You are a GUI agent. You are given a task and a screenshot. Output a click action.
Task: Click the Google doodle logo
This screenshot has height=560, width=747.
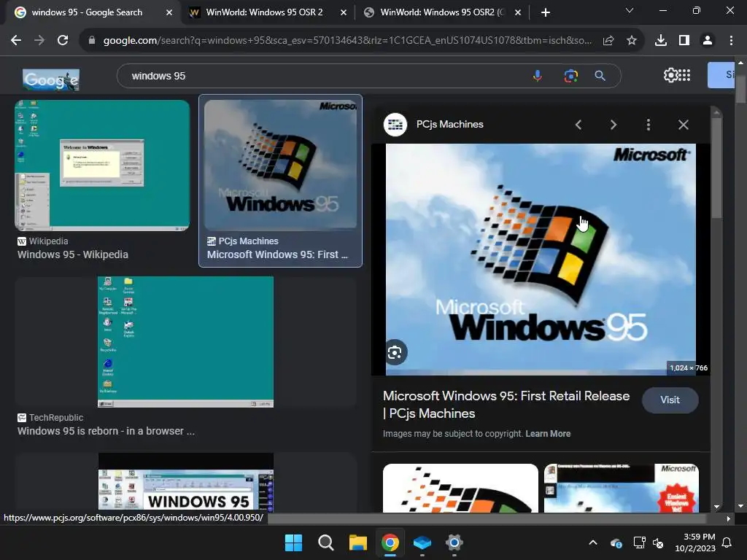coord(51,79)
